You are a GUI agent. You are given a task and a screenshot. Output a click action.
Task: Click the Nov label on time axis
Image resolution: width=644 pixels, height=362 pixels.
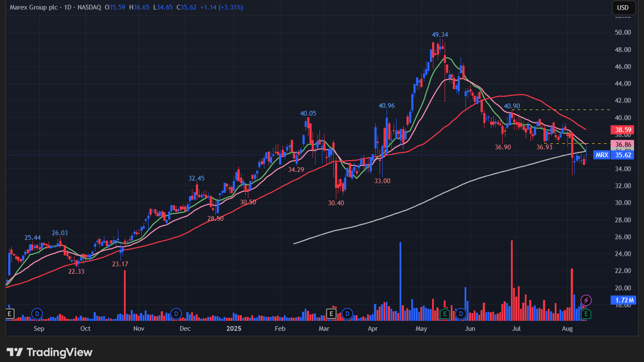click(139, 329)
